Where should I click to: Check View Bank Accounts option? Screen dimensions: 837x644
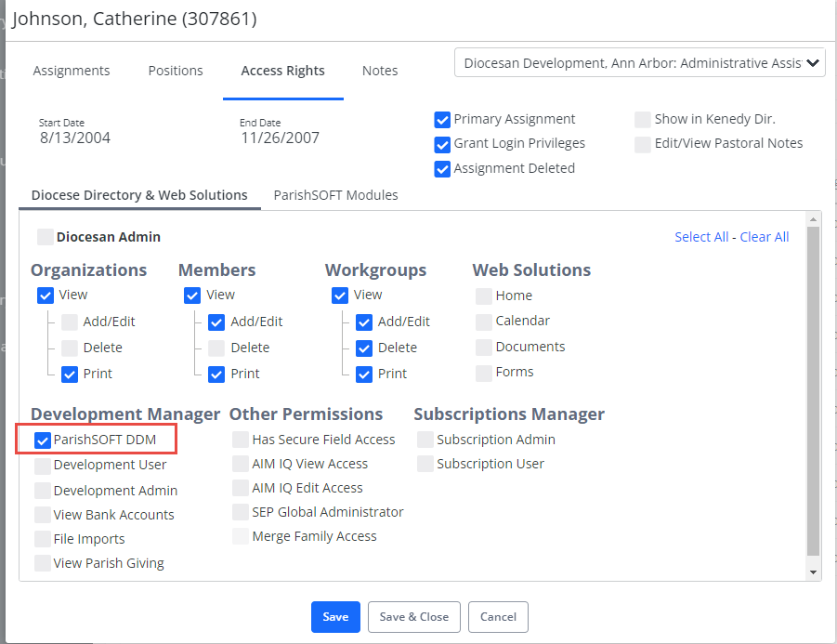coord(43,515)
